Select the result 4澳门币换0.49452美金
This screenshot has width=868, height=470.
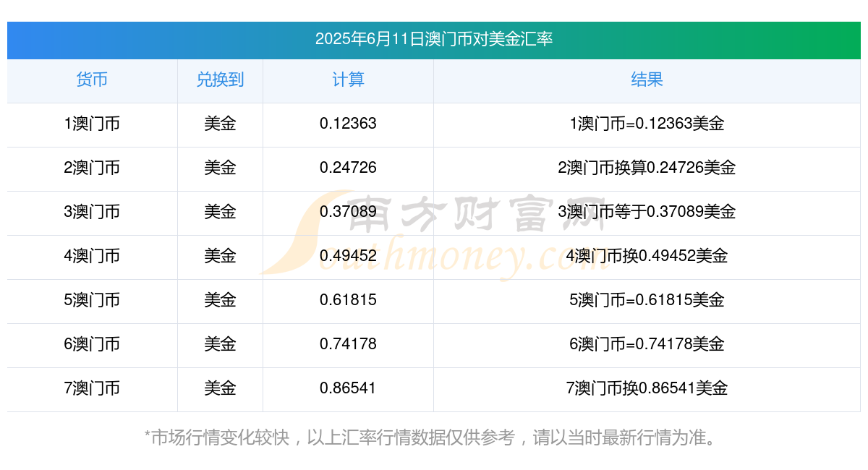[x=647, y=256]
